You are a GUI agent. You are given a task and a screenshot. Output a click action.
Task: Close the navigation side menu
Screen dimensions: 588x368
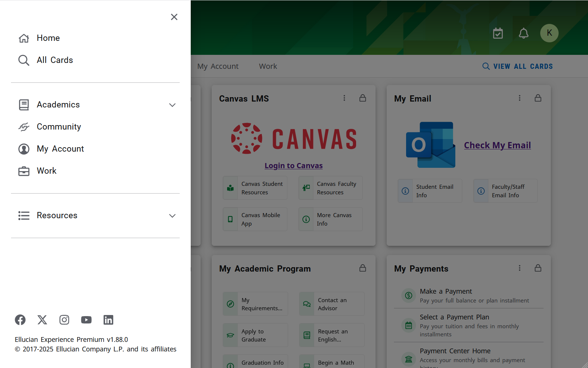click(174, 17)
